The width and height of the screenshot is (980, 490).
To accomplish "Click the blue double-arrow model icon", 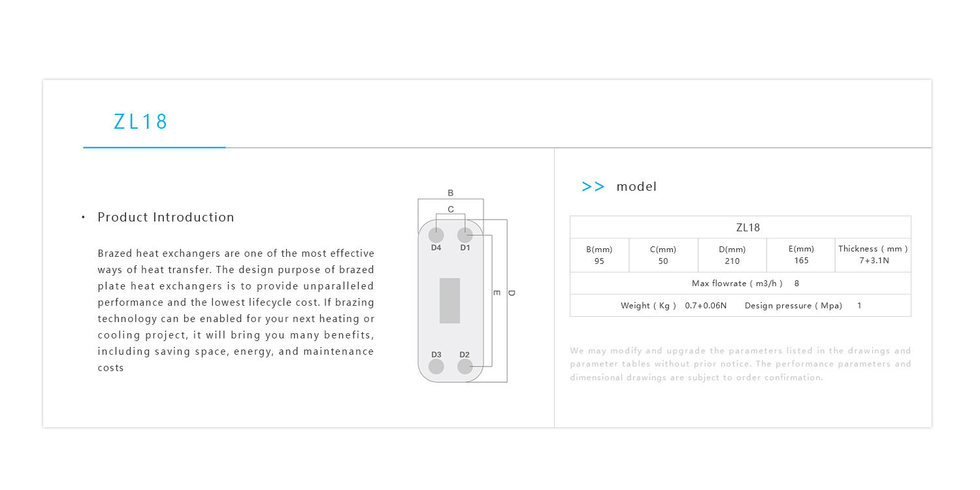I will point(593,187).
